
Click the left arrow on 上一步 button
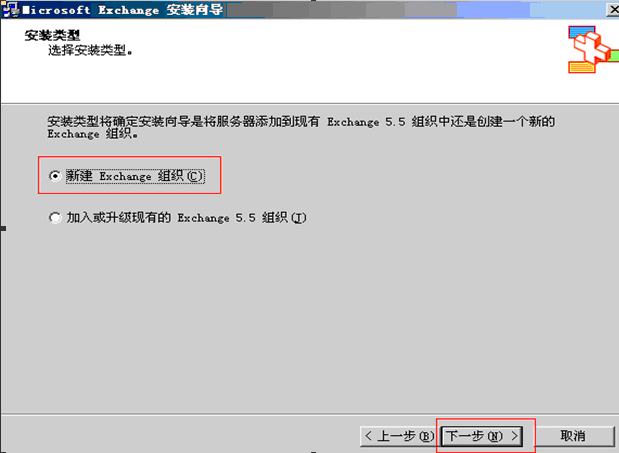(x=368, y=436)
